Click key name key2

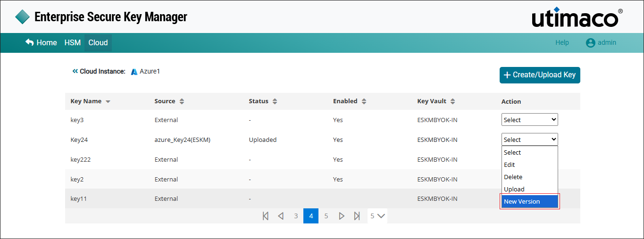click(77, 180)
